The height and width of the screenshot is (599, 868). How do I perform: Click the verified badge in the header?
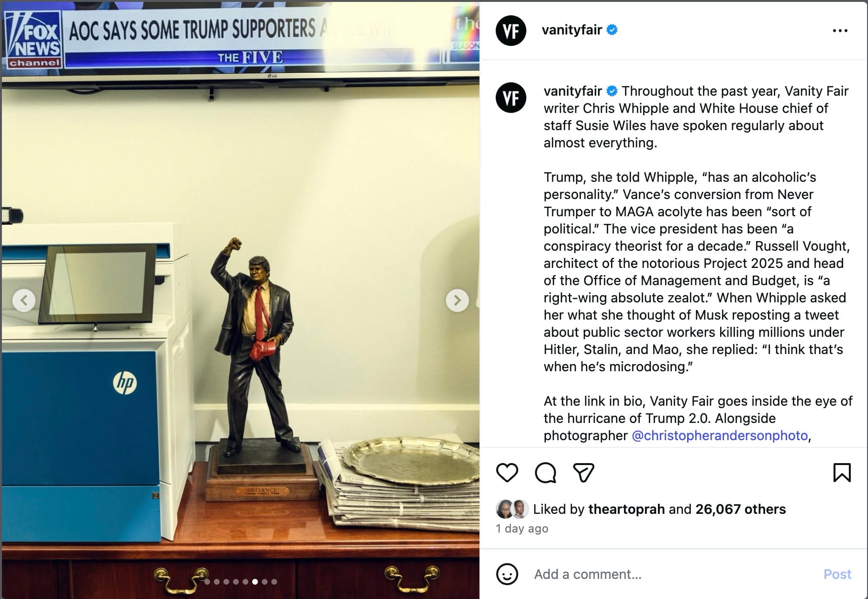(x=612, y=30)
